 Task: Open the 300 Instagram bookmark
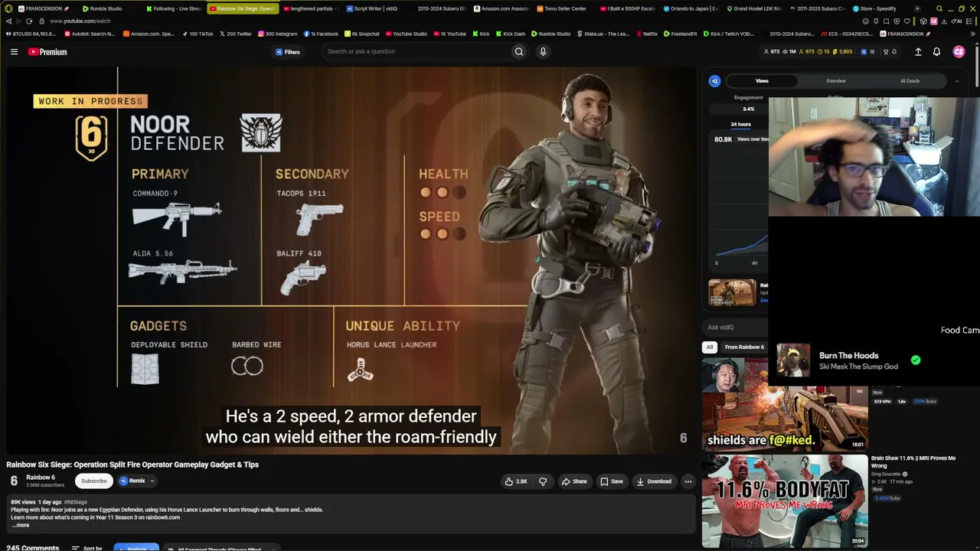click(277, 34)
